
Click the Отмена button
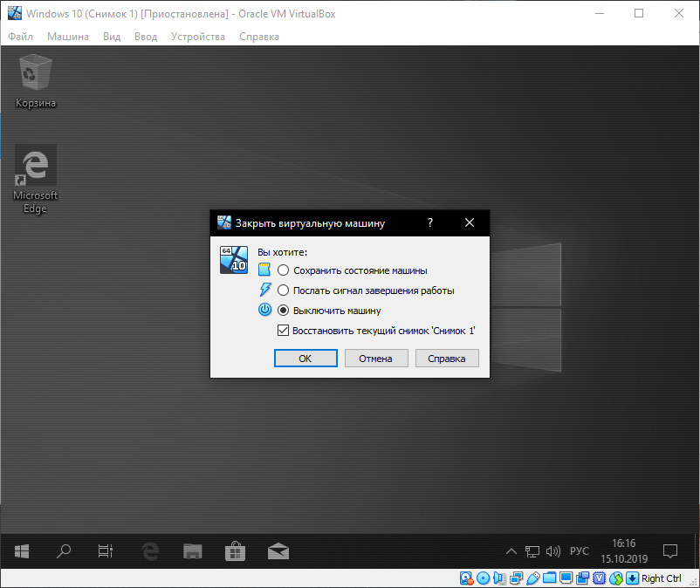pos(376,359)
